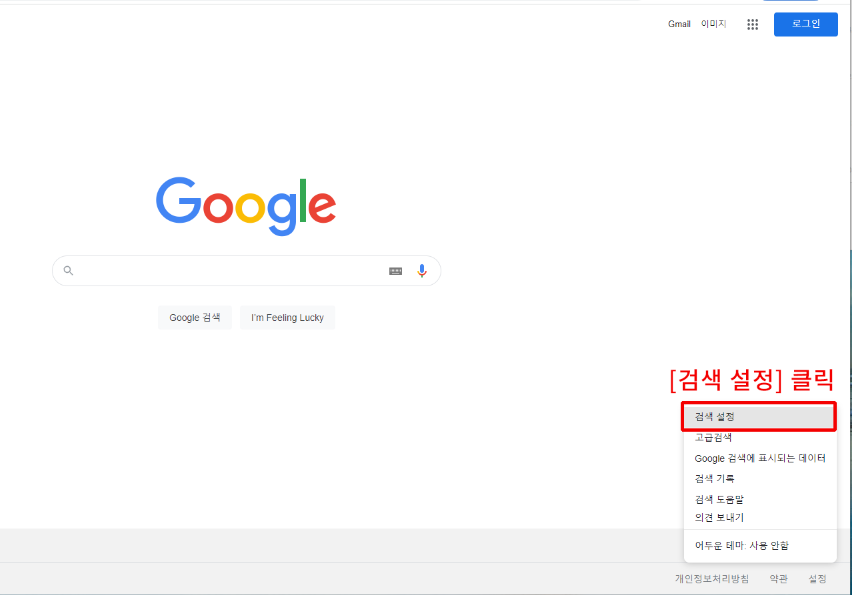Open Google 검색에 표시되는 데이터 menu item
The height and width of the screenshot is (595, 852).
(x=760, y=458)
